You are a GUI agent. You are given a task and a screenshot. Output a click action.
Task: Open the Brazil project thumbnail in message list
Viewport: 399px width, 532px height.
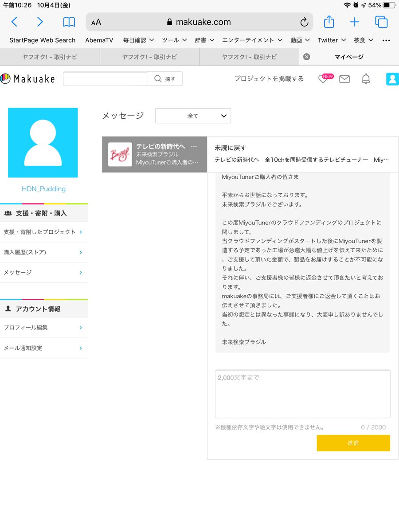120,154
